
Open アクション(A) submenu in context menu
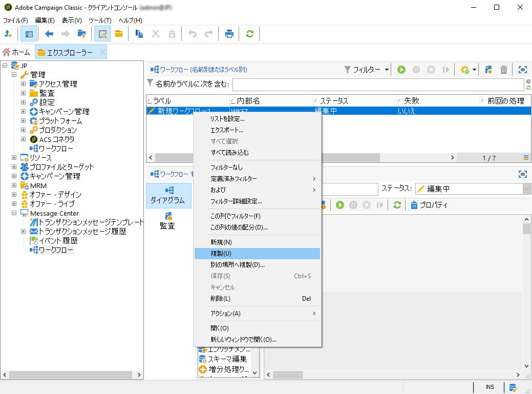[257, 314]
